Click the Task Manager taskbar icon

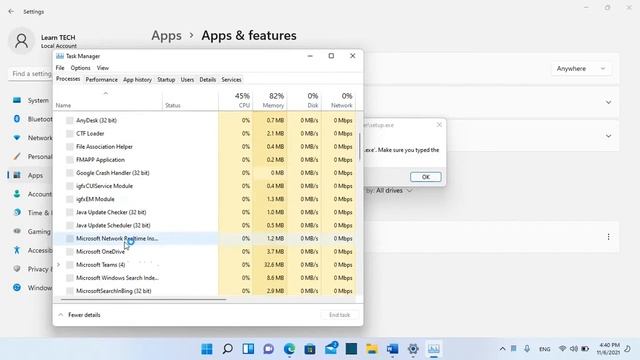point(433,349)
